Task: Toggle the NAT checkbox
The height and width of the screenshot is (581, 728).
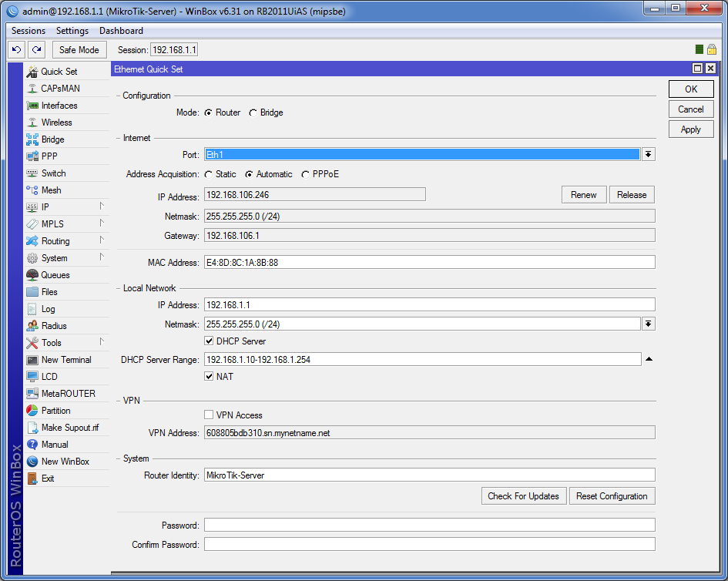Action: 209,376
